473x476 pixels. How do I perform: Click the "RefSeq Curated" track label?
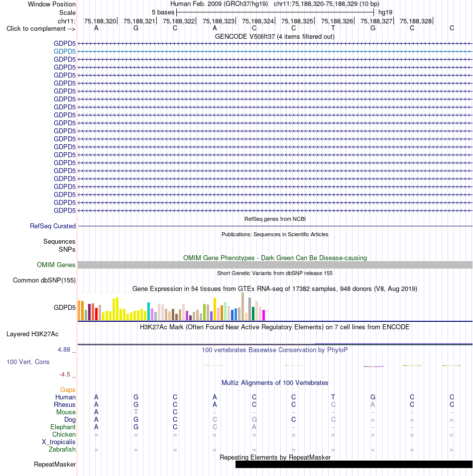tap(53, 226)
